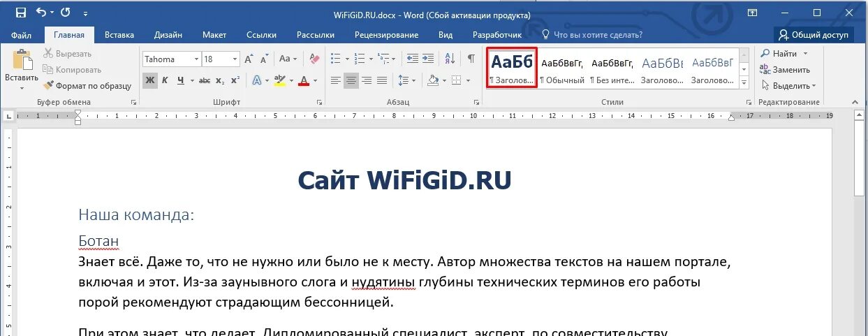Justify the paragraph text
This screenshot has width=868, height=336.
click(382, 80)
